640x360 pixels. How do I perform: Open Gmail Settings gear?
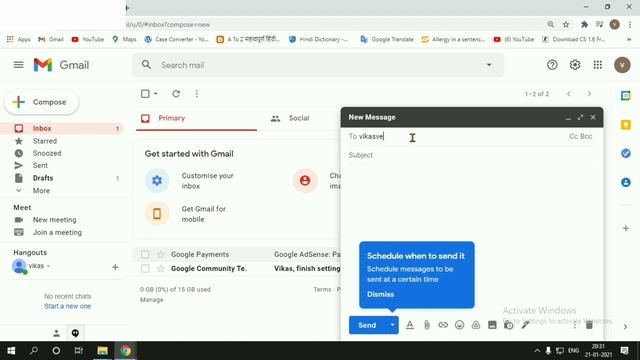575,65
